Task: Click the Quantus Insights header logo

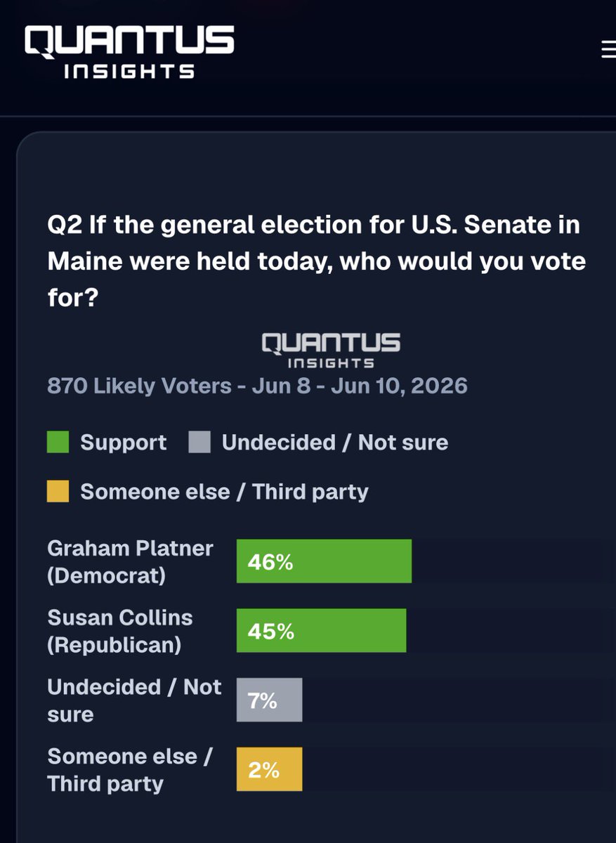Action: click(129, 53)
